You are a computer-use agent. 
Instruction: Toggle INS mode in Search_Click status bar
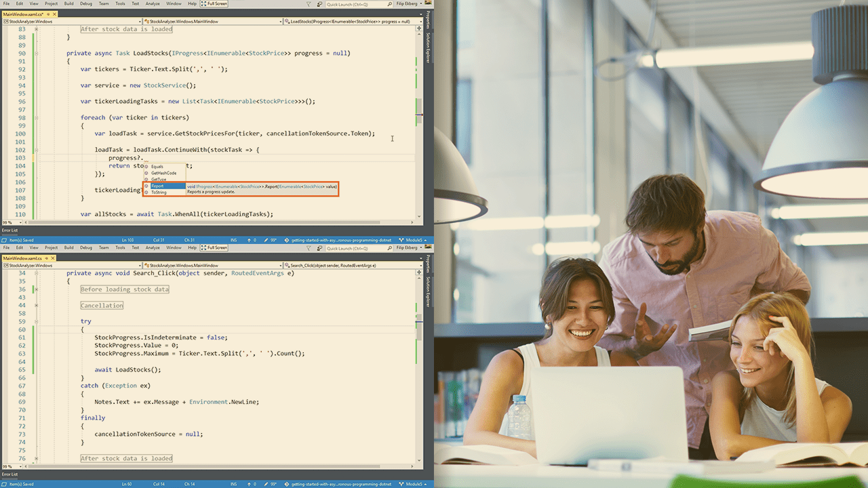234,484
